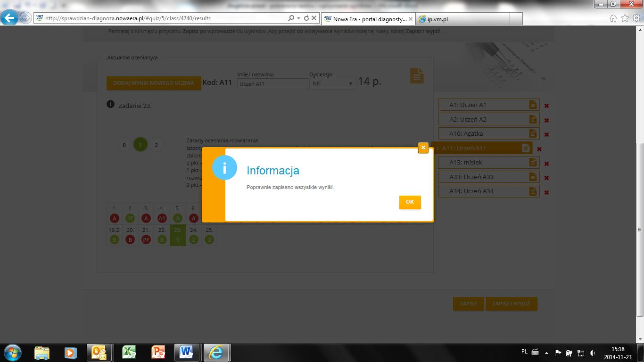Go to question 24 in the grid
The height and width of the screenshot is (362, 644).
tap(193, 235)
